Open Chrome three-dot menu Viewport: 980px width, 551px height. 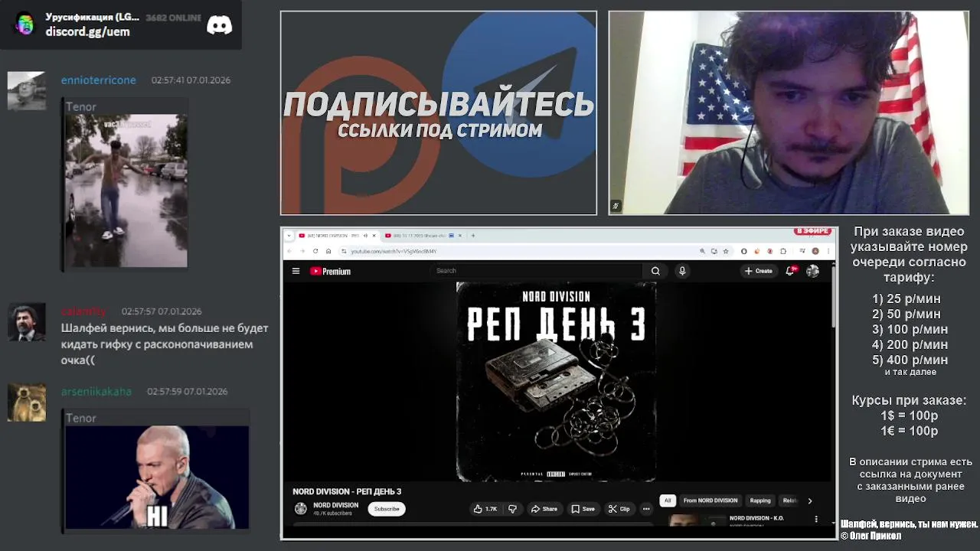tap(828, 251)
